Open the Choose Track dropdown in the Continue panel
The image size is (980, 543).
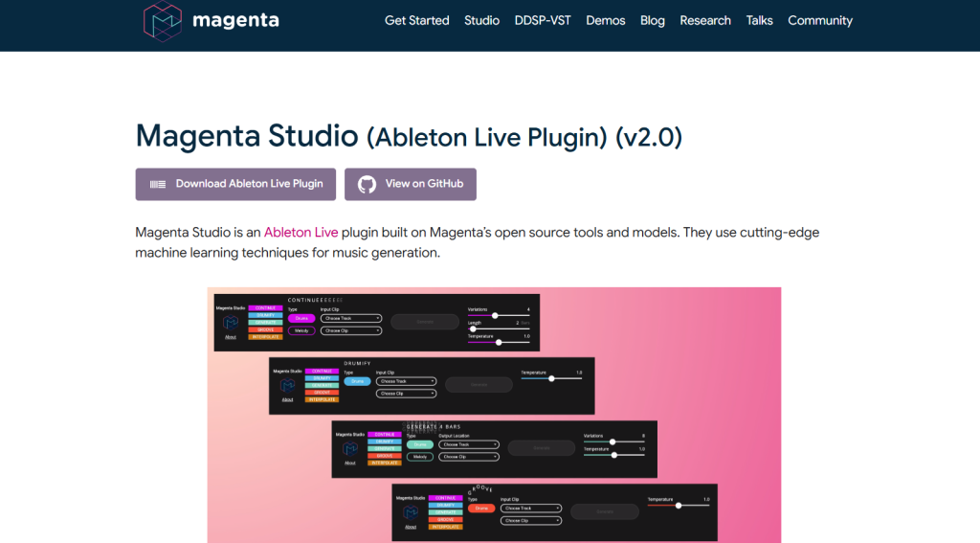[351, 318]
